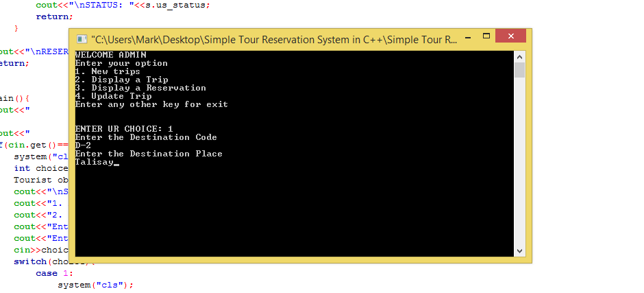Click the "1. New trips" console line
Viewport: 644px width, 293px height.
click(x=108, y=71)
